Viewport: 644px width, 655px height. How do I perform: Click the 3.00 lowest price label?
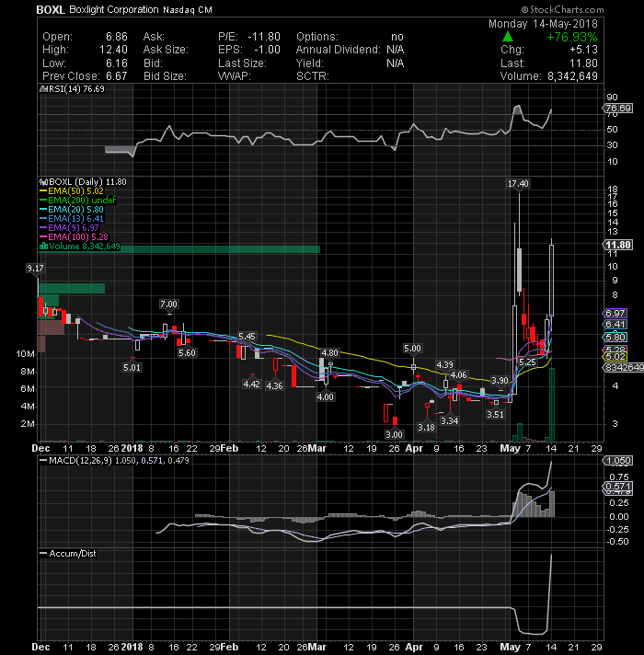click(394, 435)
